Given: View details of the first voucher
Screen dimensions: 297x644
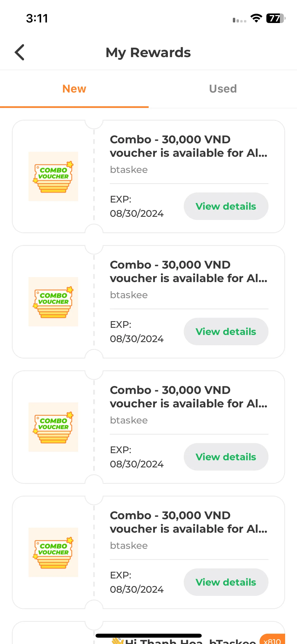Looking at the screenshot, I should click(226, 206).
